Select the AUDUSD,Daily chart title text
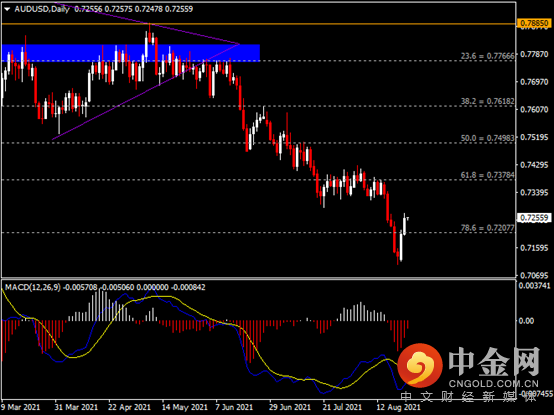Viewport: 554px width, 415px height. coord(42,9)
